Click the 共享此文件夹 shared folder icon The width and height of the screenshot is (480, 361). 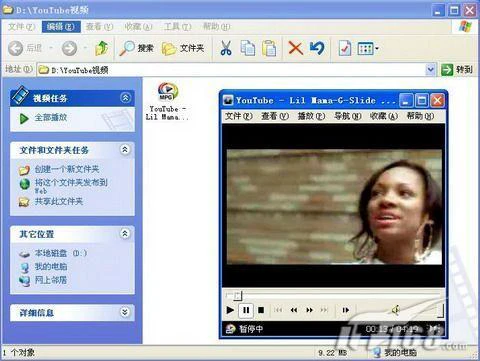click(24, 202)
